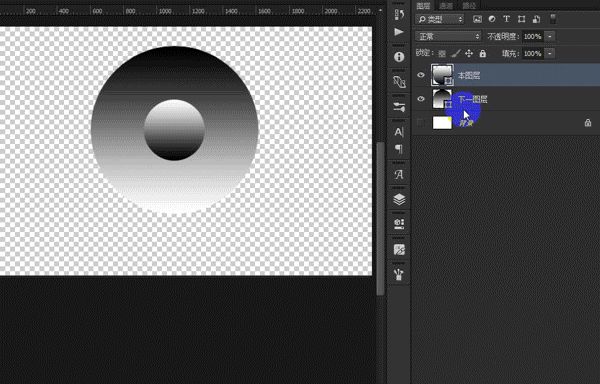Viewport: 600px width, 384px height.
Task: Open the Libraries panel icon
Action: (x=399, y=224)
